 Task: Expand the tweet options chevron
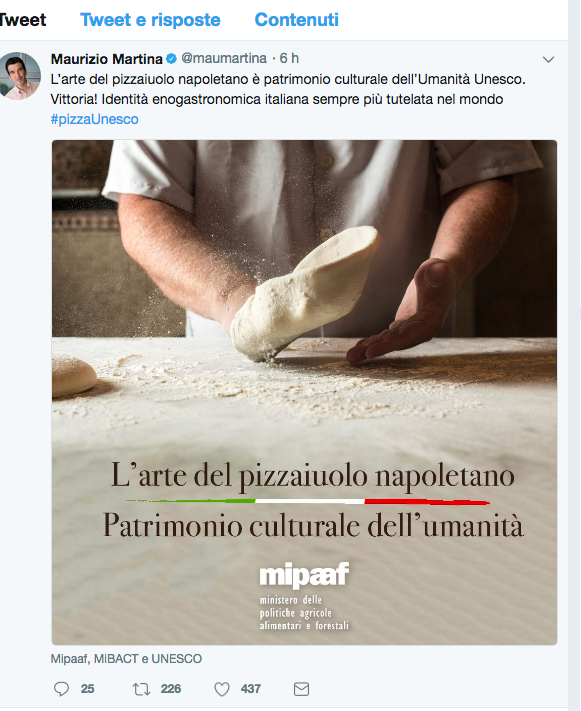(548, 59)
